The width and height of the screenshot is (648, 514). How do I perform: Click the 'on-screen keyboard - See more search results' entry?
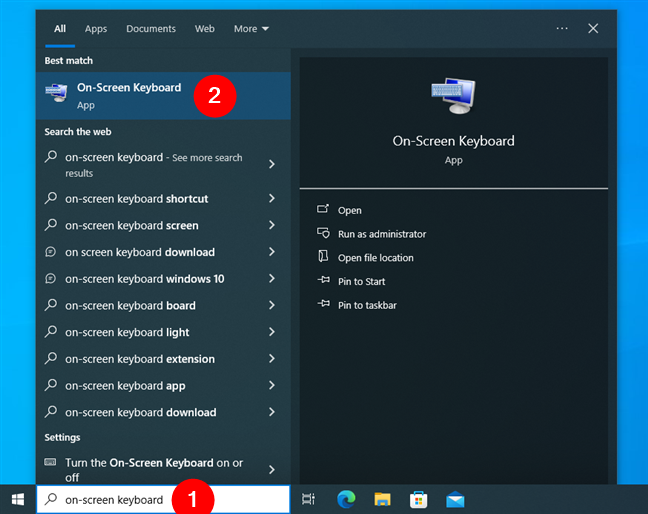(163, 164)
